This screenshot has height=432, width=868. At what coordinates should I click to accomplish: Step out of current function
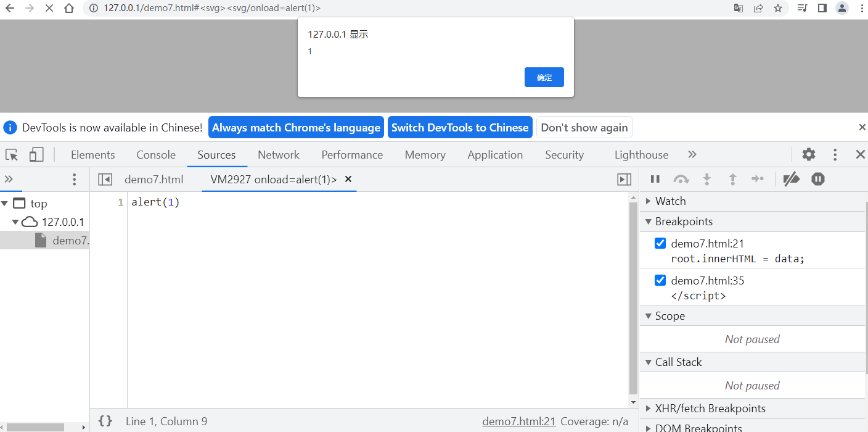tap(733, 179)
